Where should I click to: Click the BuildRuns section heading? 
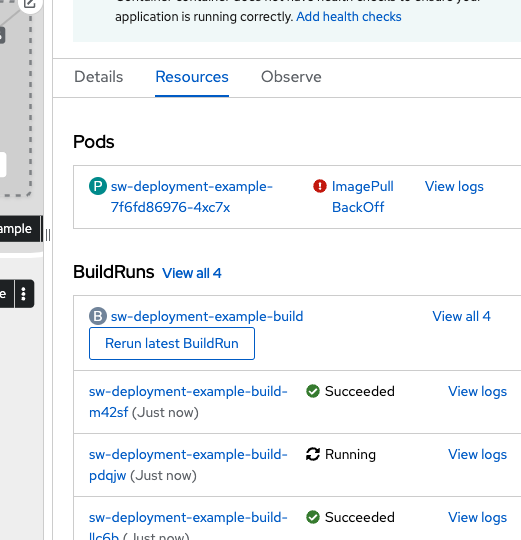114,272
